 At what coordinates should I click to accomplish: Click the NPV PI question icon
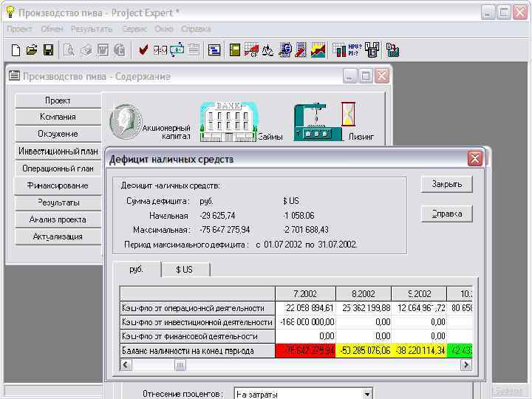355,50
